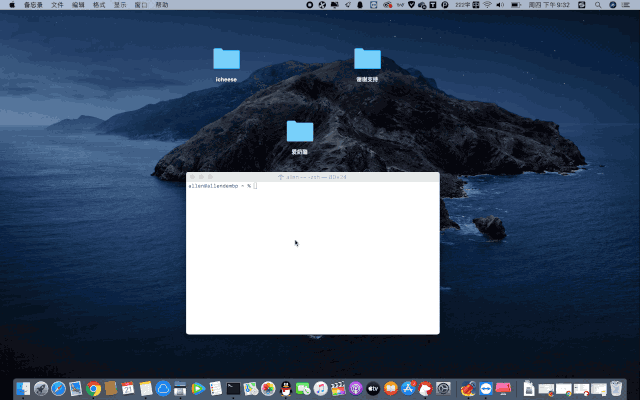Open Podcasts purple icon in Dock
This screenshot has height=400, width=640.
tap(356, 389)
